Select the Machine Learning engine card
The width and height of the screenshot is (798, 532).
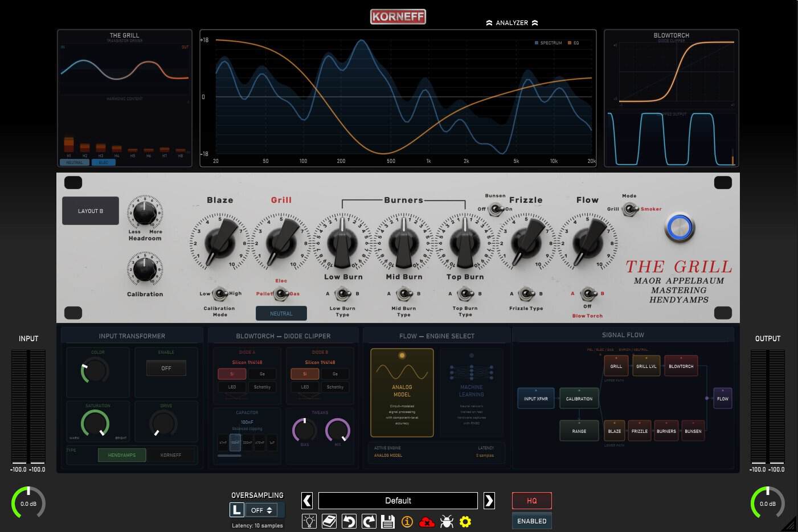click(x=472, y=392)
